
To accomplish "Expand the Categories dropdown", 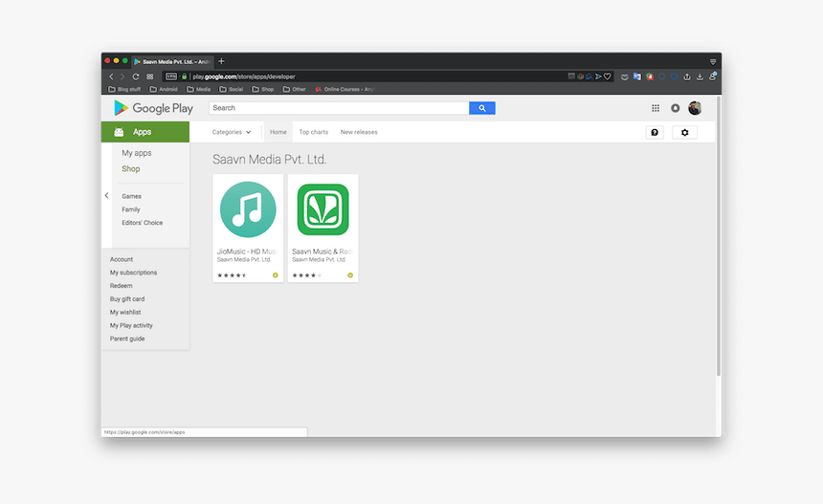I will point(232,132).
